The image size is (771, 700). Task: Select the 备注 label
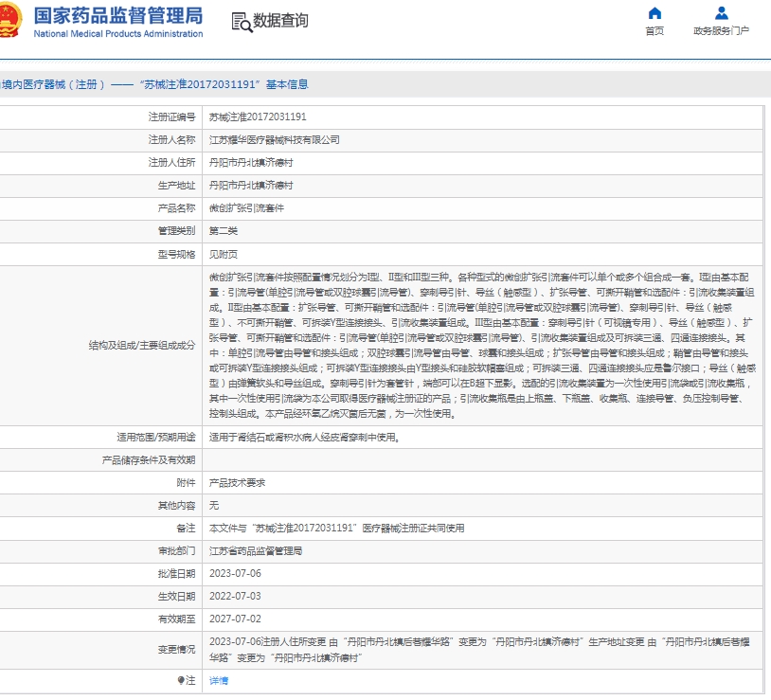[186, 529]
